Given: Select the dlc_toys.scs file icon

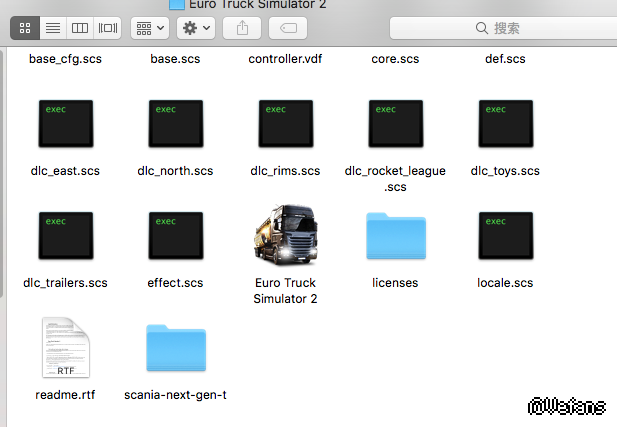Looking at the screenshot, I should pos(505,125).
